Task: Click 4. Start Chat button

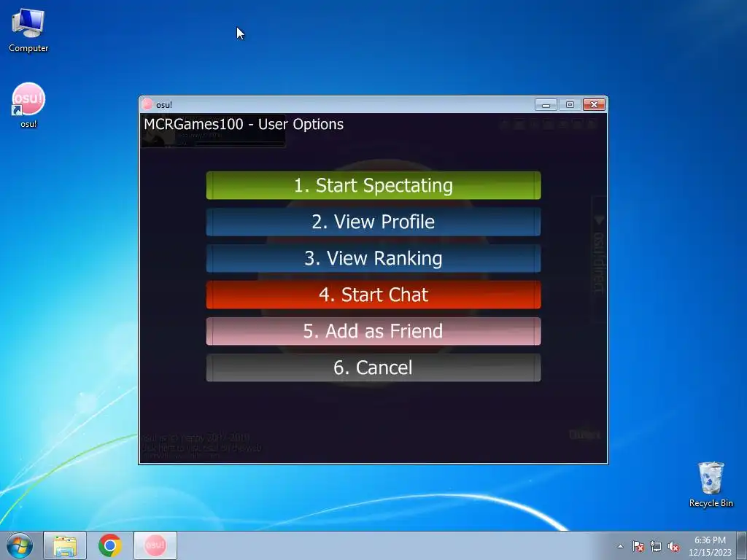Action: click(373, 295)
